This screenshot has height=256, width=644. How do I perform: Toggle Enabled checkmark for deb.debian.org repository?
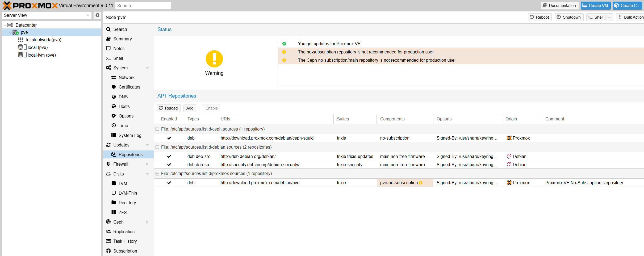[169, 156]
